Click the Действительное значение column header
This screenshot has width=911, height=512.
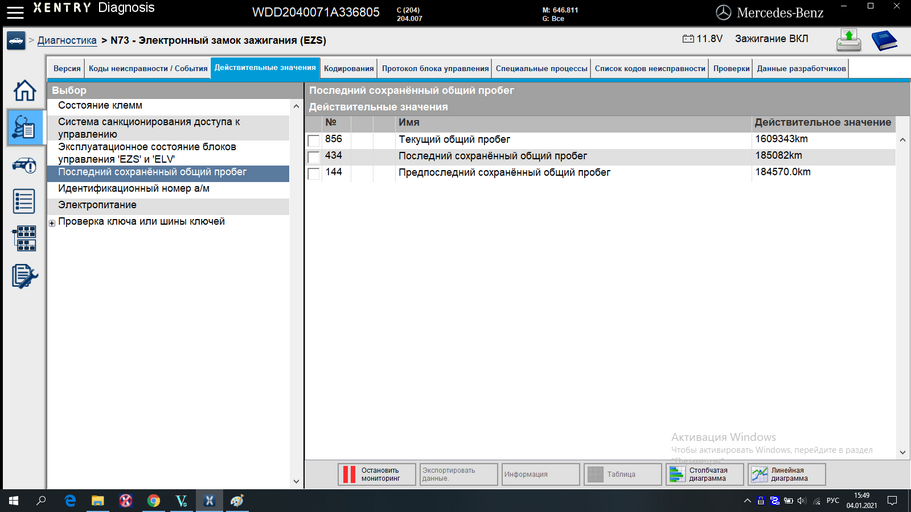[x=823, y=123]
